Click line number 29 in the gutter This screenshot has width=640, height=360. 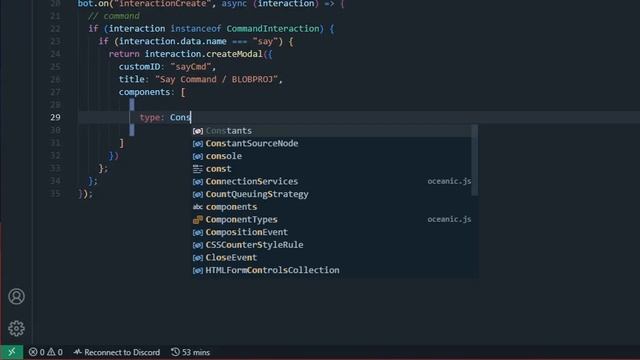coord(55,118)
